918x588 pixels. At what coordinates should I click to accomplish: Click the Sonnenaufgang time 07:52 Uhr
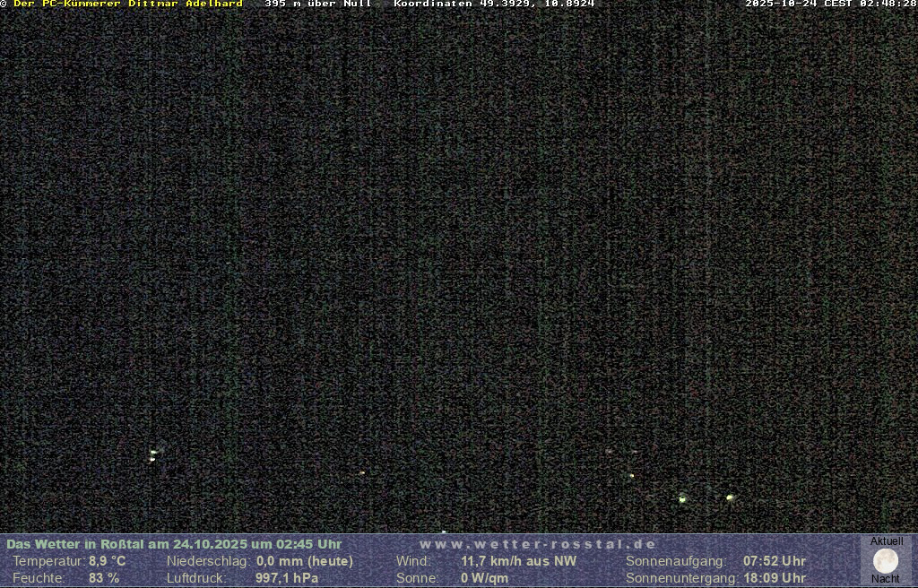pos(774,561)
